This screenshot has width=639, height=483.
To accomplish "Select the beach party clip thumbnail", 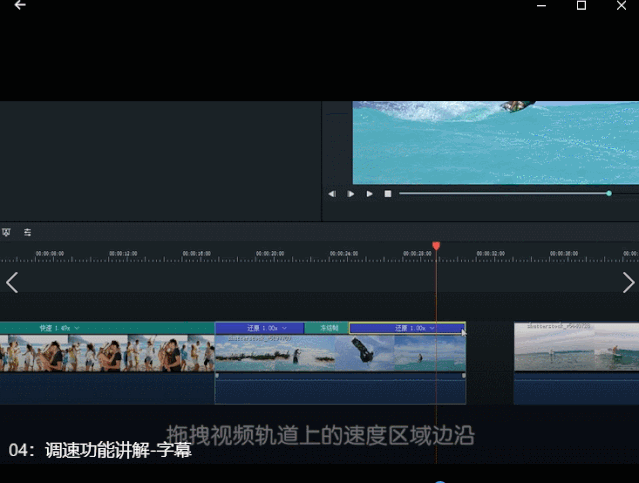I will (x=107, y=353).
